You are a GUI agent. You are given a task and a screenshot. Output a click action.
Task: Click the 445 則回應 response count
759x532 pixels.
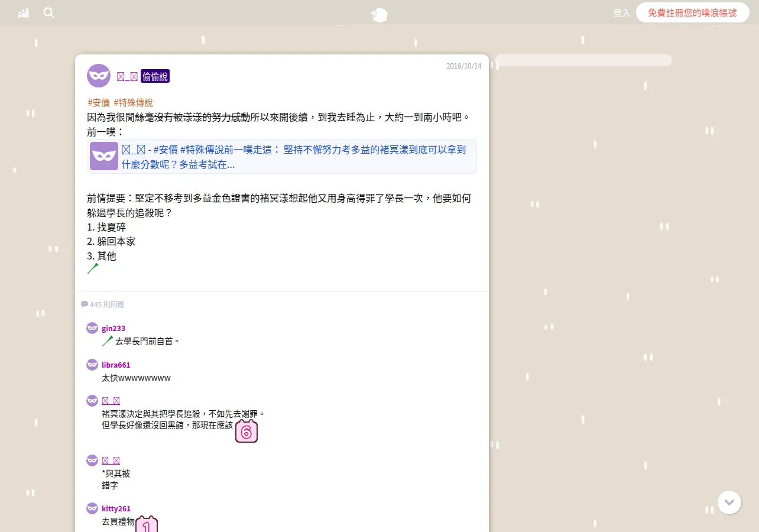tap(103, 304)
